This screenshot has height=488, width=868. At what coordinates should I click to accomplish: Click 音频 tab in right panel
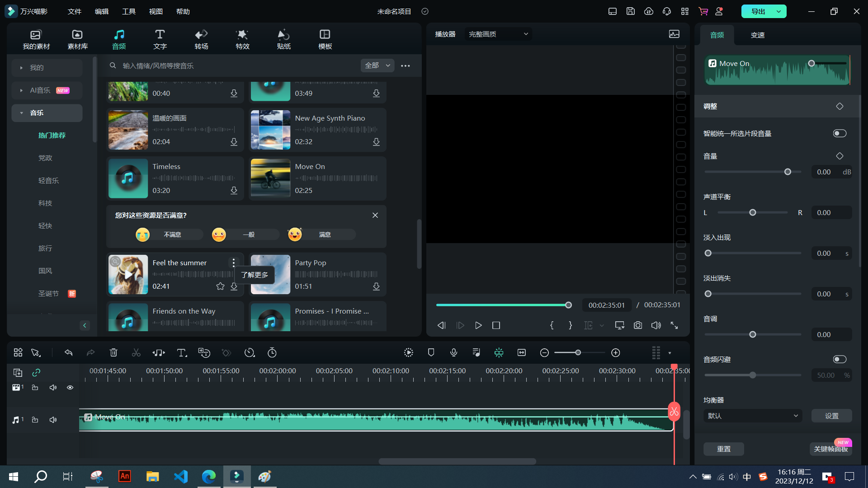point(717,34)
